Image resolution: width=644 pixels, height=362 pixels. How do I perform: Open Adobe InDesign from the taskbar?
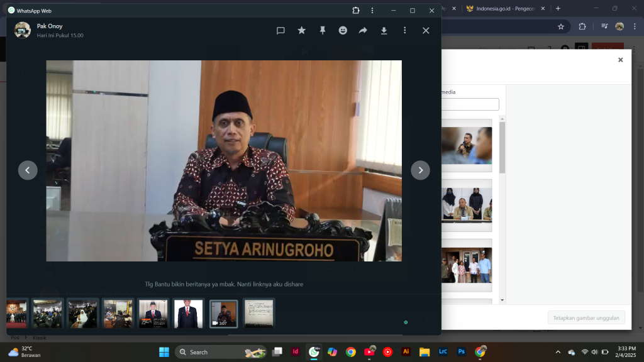point(296,352)
